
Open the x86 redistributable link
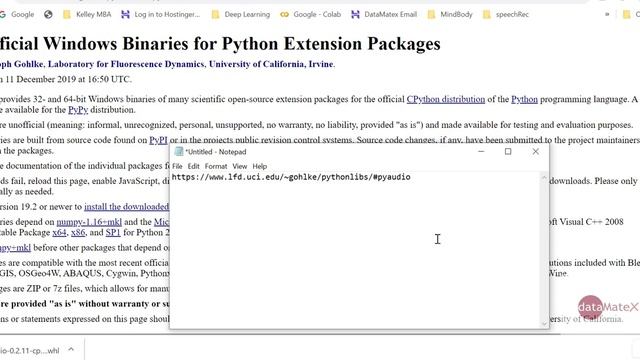tap(78, 232)
